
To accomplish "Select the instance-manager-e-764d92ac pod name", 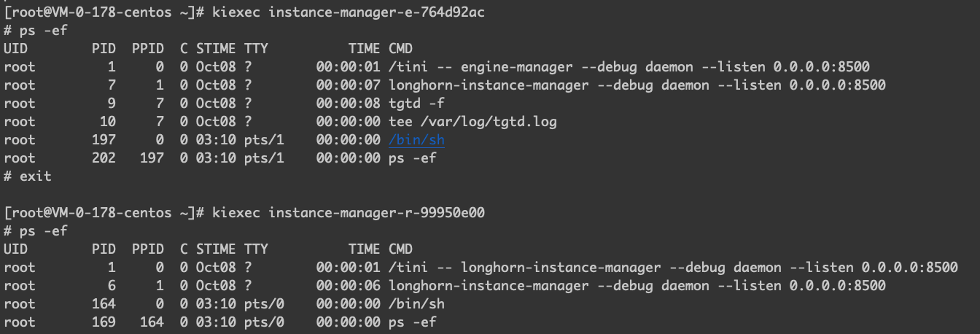I will pyautogui.click(x=377, y=13).
